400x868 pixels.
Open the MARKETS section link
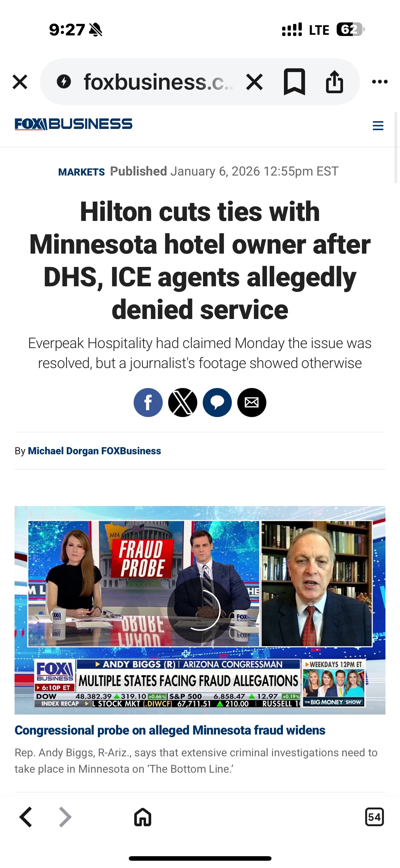[81, 172]
